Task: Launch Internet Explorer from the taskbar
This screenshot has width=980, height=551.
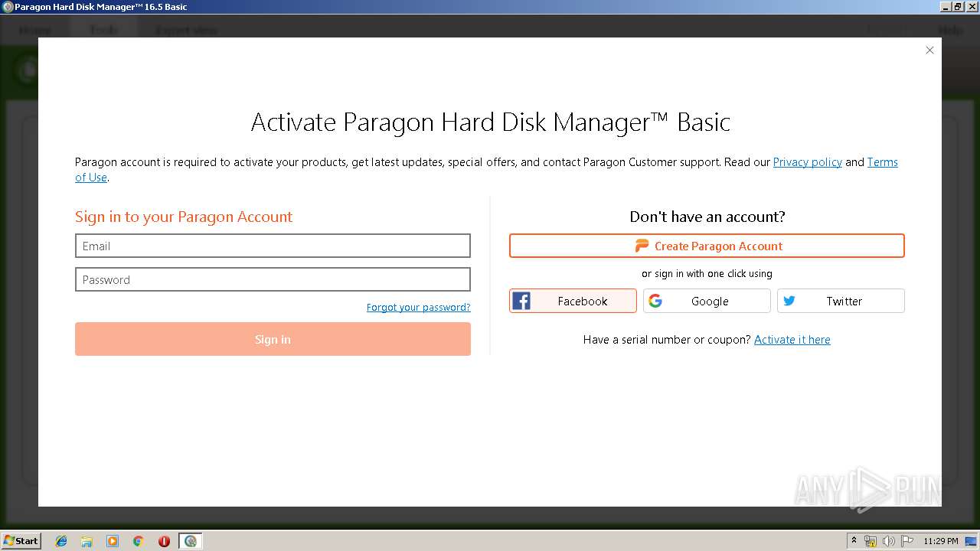Action: pos(61,541)
